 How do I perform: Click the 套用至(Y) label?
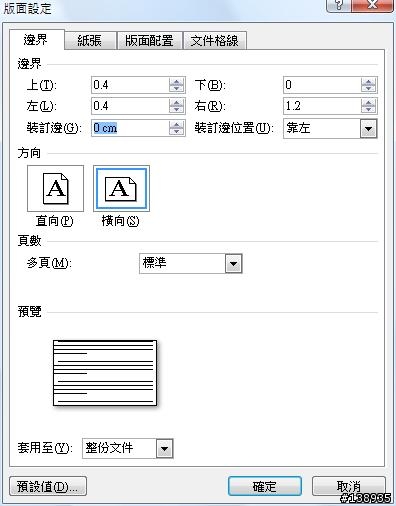point(45,448)
